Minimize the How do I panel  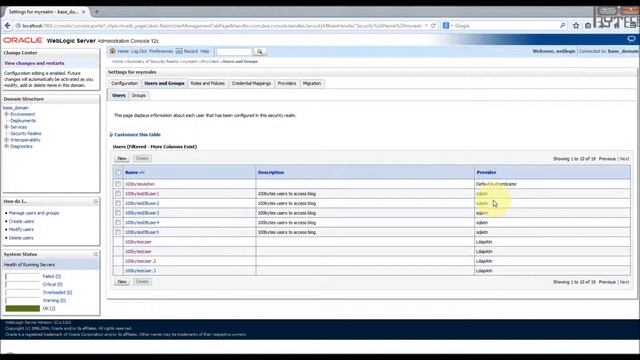[96, 201]
